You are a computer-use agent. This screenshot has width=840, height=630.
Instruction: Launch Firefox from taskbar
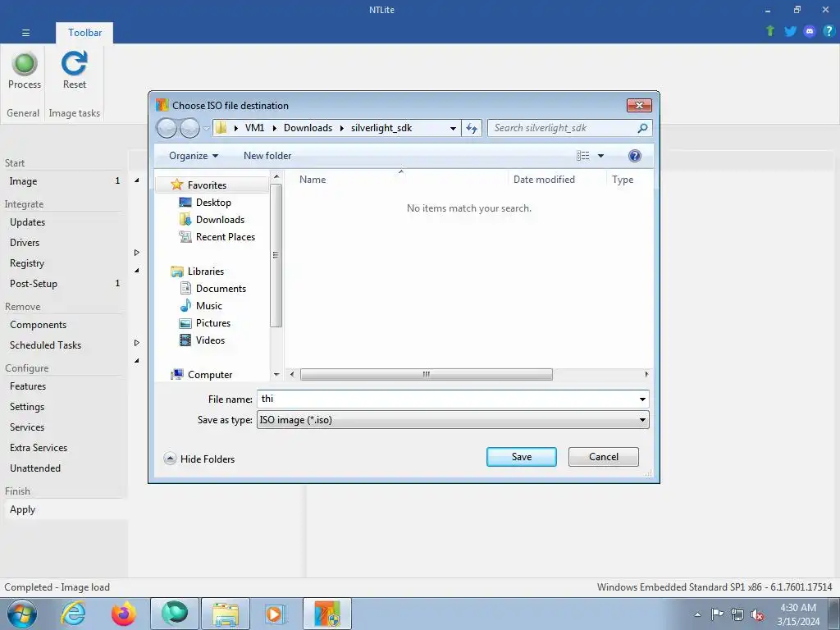coord(124,614)
